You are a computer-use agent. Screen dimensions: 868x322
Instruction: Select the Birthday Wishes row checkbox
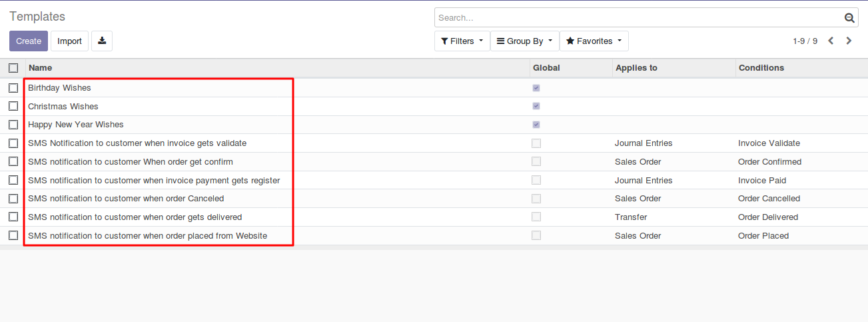tap(13, 87)
